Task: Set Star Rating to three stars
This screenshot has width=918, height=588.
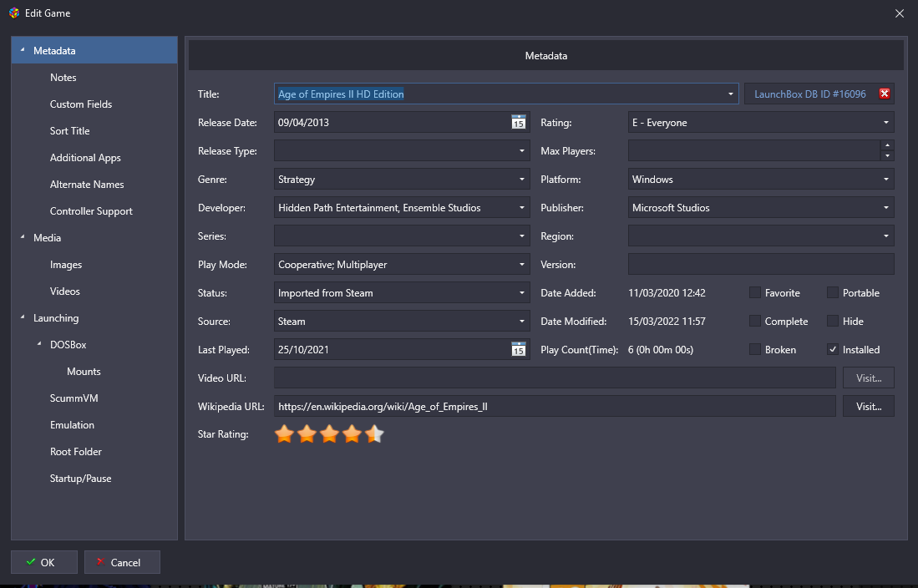Action: pyautogui.click(x=330, y=434)
